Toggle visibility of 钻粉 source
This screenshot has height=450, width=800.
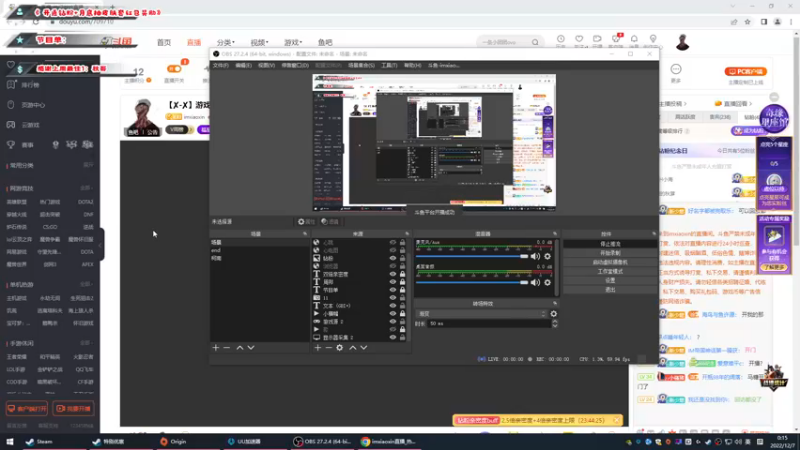(393, 258)
